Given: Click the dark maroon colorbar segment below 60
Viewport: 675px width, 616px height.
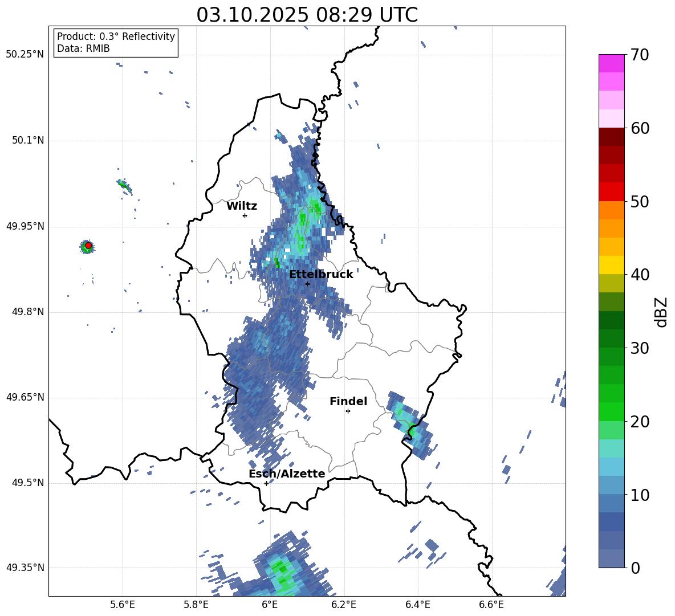Looking at the screenshot, I should (x=611, y=137).
